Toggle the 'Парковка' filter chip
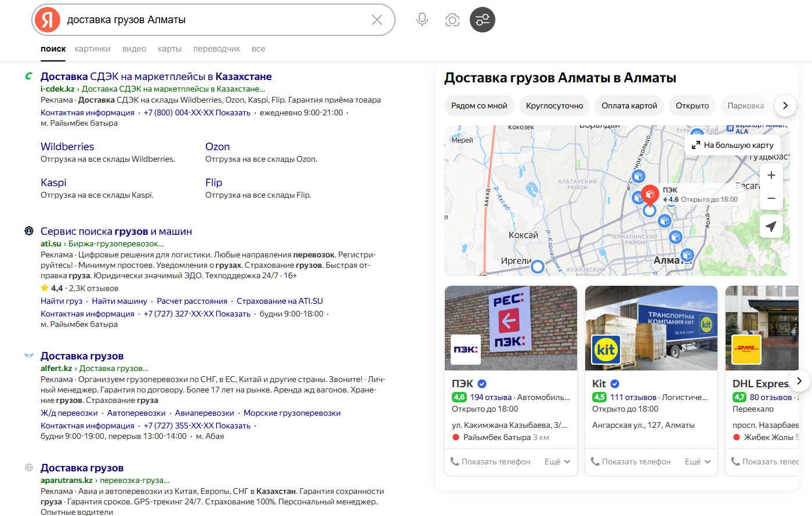Image resolution: width=812 pixels, height=516 pixels. (x=746, y=106)
